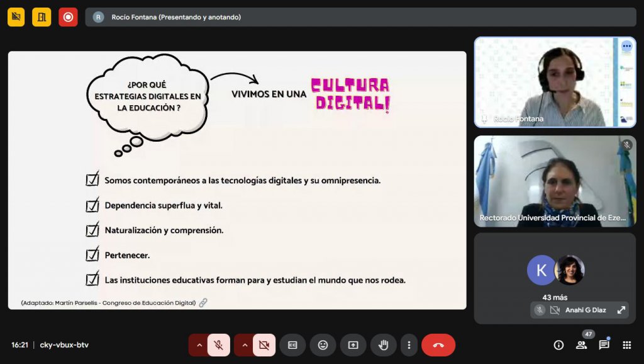Show the participants panel

tap(581, 345)
